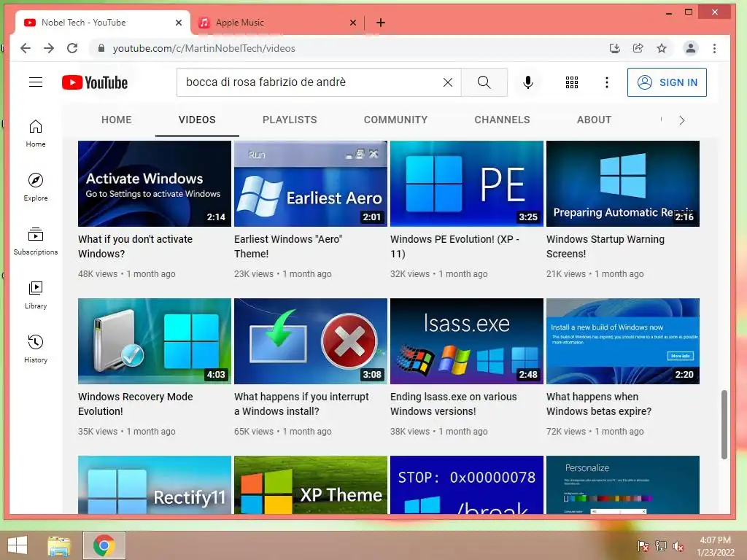Open the ABOUT channel tab
The height and width of the screenshot is (560, 747).
click(594, 120)
